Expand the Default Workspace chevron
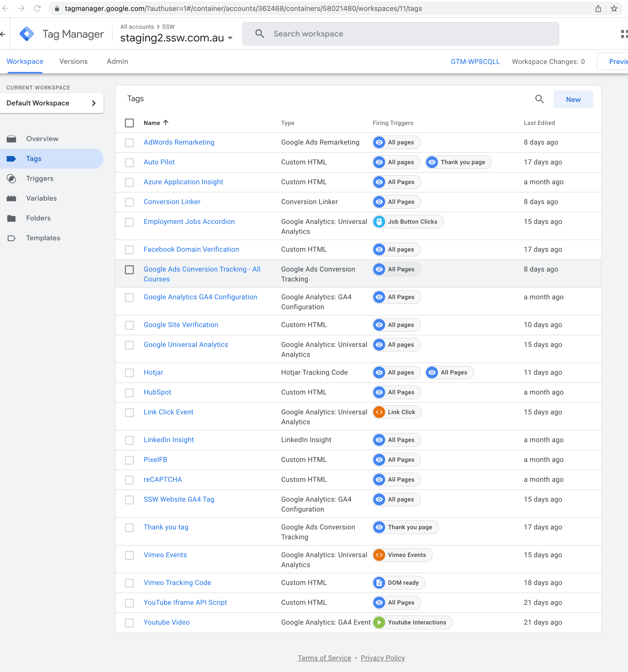Screen dimensions: 628x672 [94, 103]
